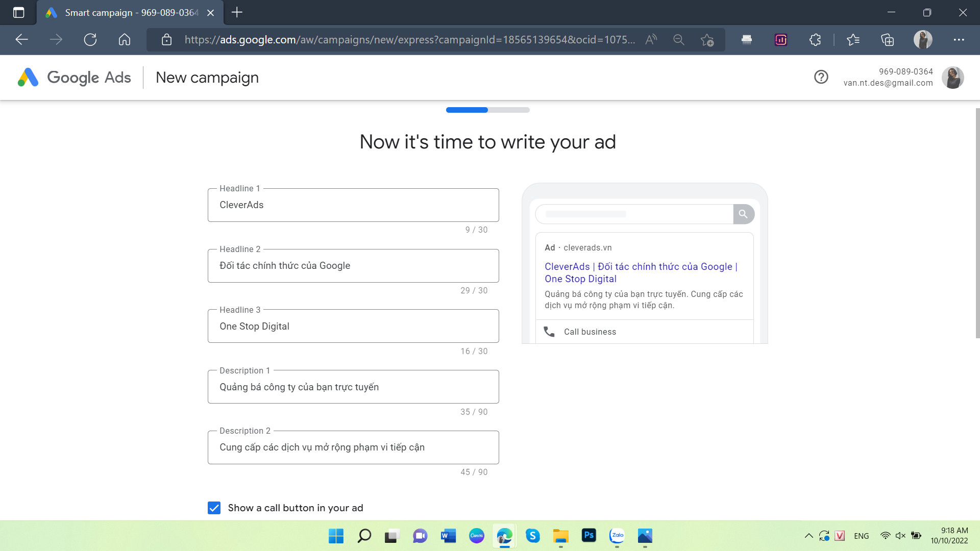The width and height of the screenshot is (980, 551).
Task: Open the taskbar clock and date
Action: tap(949, 536)
